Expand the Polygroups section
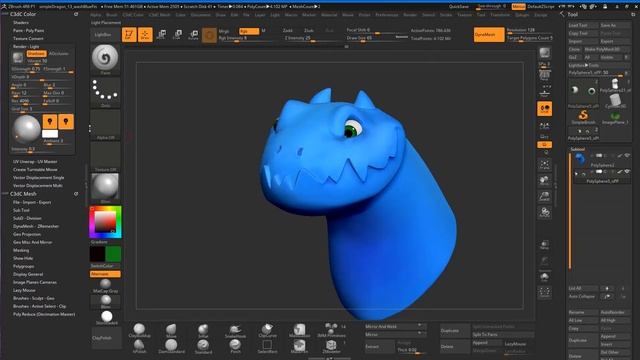 pos(24,266)
